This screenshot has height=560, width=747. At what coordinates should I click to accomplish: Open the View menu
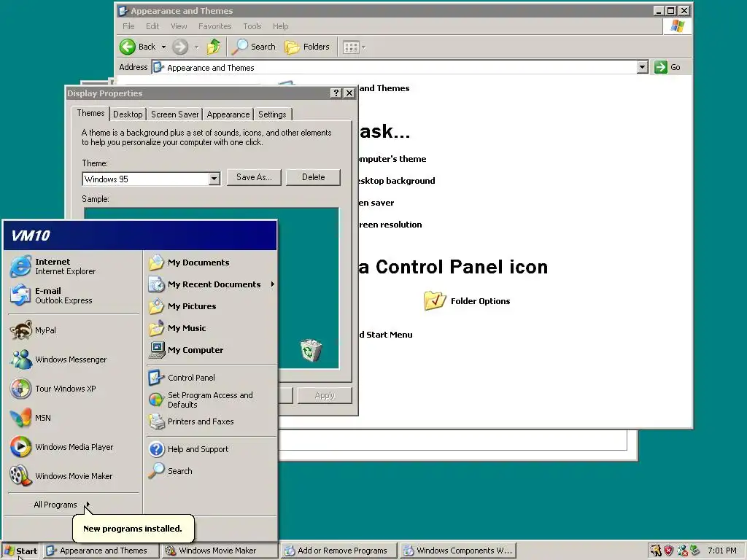[x=179, y=26]
